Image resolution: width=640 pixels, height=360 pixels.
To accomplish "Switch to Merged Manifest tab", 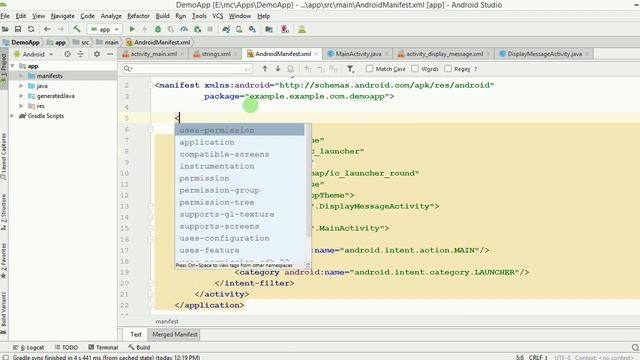I will (175, 334).
